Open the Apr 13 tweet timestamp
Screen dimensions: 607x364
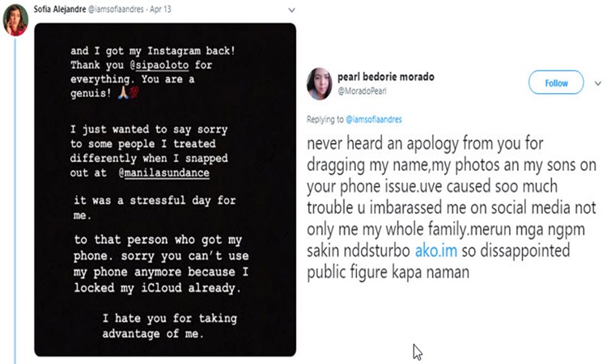pyautogui.click(x=161, y=9)
